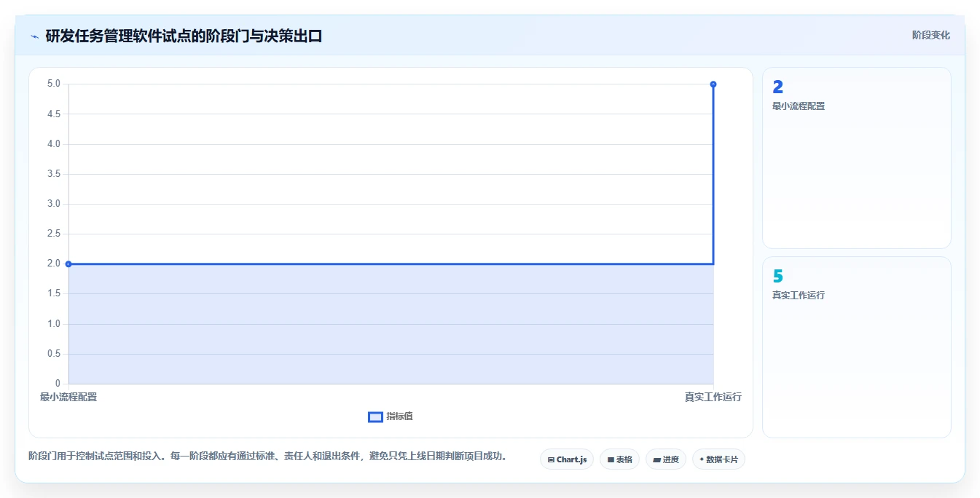Click the icon inside the 进度 chip

[x=656, y=460]
